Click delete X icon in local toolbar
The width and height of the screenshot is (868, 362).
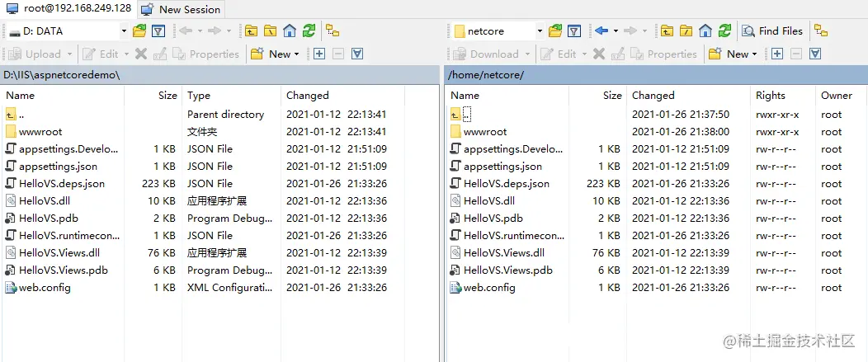[141, 54]
